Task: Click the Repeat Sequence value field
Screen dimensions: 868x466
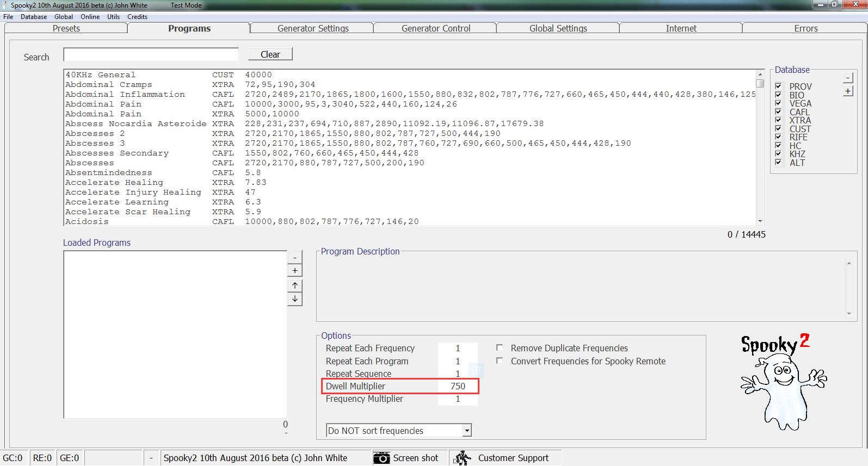Action: click(x=458, y=374)
